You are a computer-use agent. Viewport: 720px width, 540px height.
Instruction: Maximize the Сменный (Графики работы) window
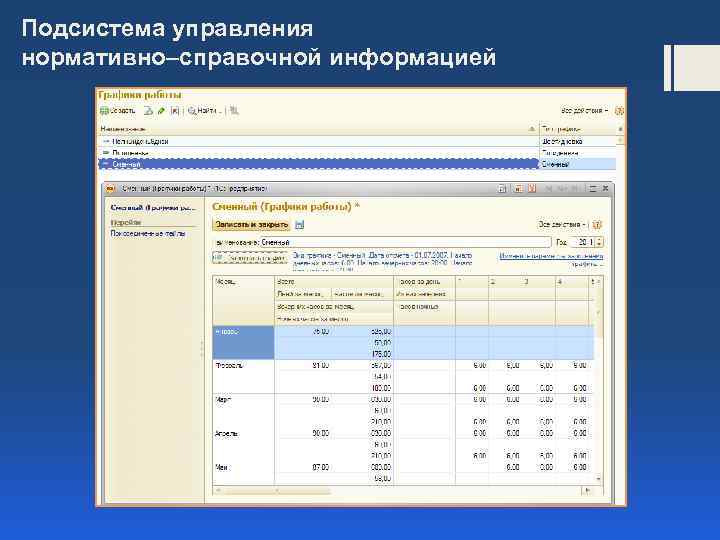[x=592, y=189]
